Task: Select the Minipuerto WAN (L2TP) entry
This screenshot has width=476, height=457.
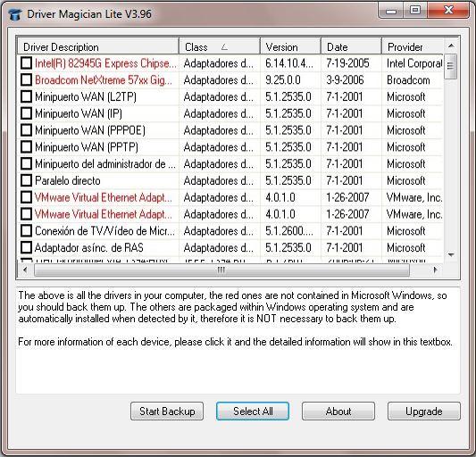Action: 86,96
